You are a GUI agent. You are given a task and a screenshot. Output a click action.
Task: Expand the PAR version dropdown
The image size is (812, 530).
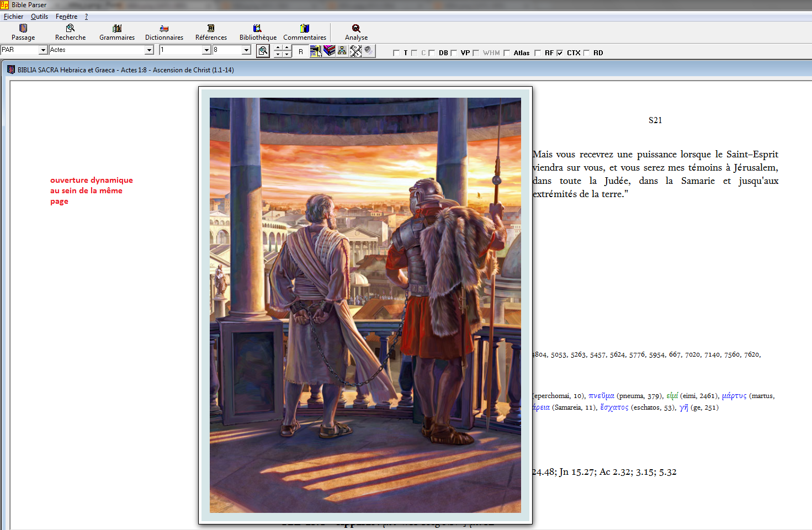(43, 50)
